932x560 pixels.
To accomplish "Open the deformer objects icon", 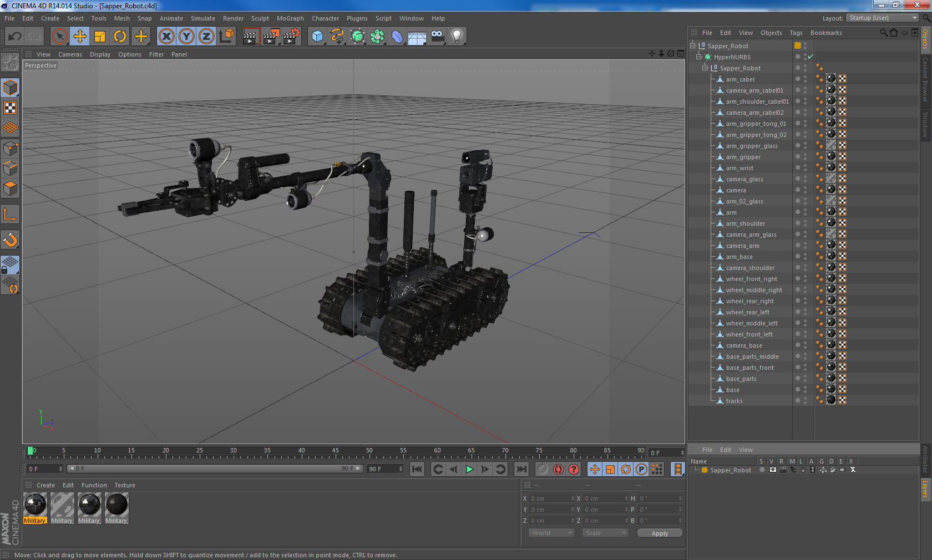I will point(397,37).
